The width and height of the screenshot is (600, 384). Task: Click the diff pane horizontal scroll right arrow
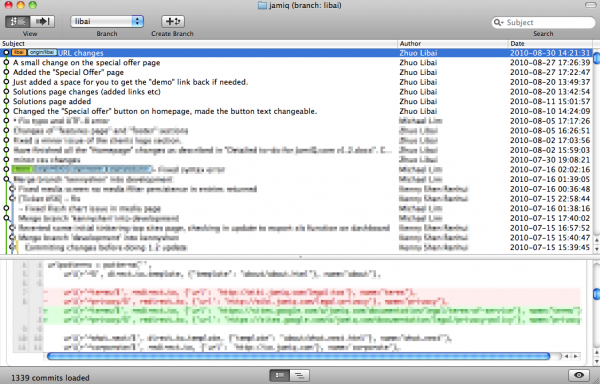pyautogui.click(x=576, y=356)
